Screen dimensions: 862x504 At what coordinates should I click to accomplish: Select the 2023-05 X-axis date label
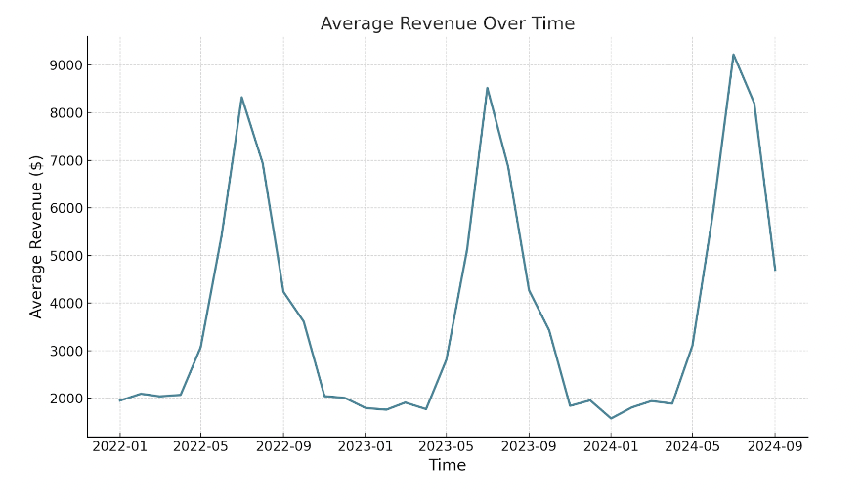pos(446,447)
